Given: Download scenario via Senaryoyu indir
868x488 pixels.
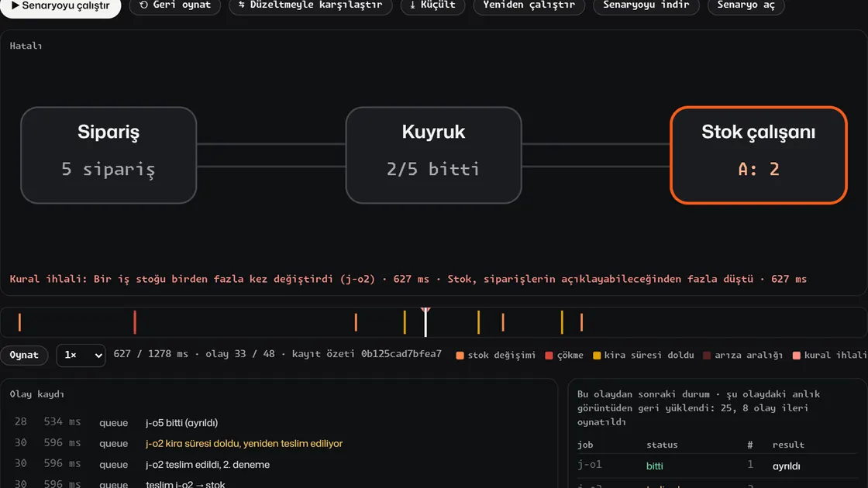Looking at the screenshot, I should (x=646, y=5).
